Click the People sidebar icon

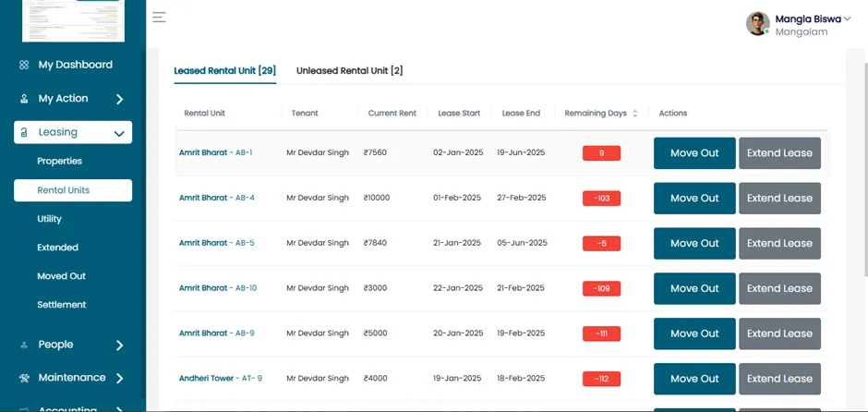[x=24, y=345]
